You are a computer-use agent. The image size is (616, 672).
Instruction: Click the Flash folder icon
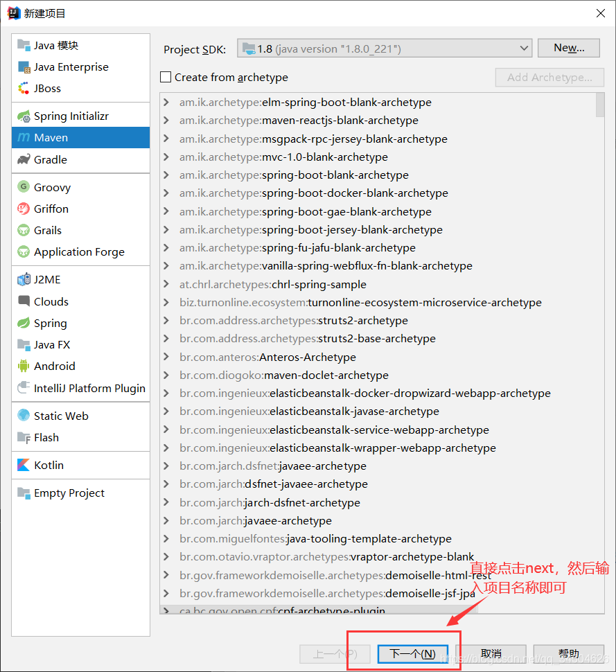(24, 437)
